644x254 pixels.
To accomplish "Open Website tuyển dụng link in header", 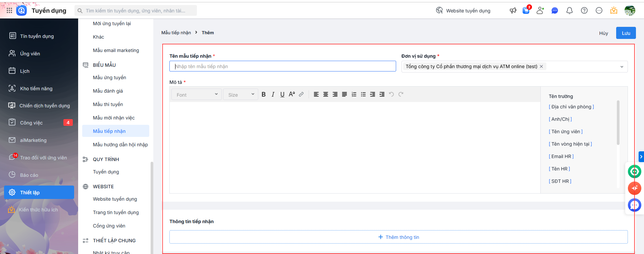I will [463, 11].
